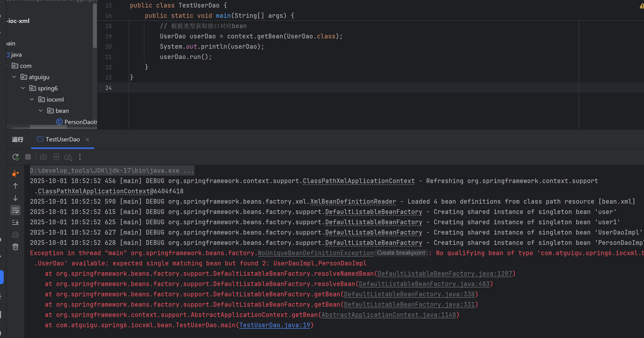The width and height of the screenshot is (644, 338).
Task: Click the Rerun TestUserDao icon
Action: coord(15,157)
